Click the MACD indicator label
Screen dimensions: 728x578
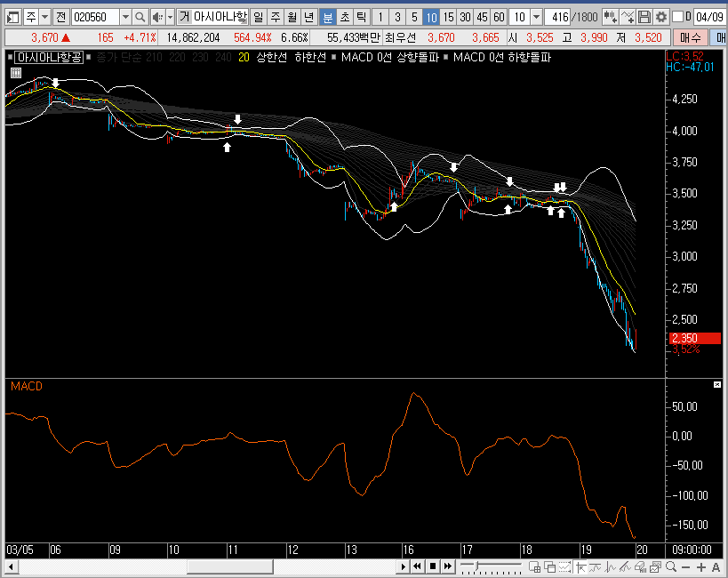point(27,387)
